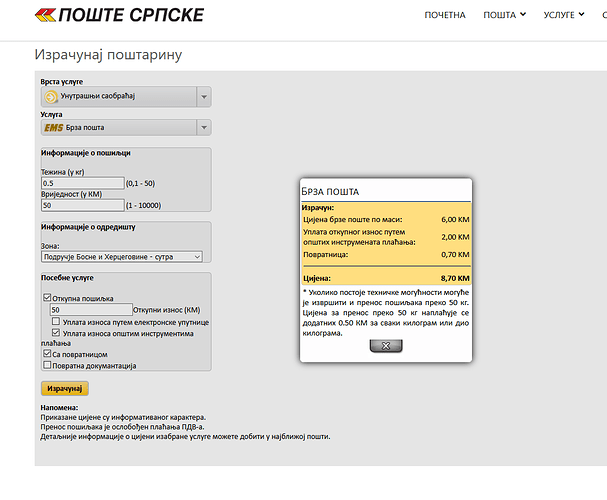Viewport: 607px width, 500px height.
Task: Expand the Услуга dropdown arrow
Action: (204, 128)
